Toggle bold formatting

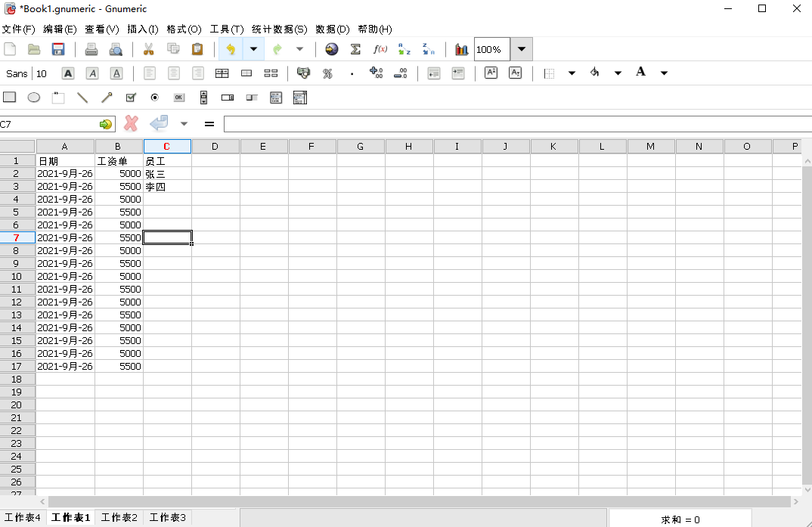pos(68,73)
